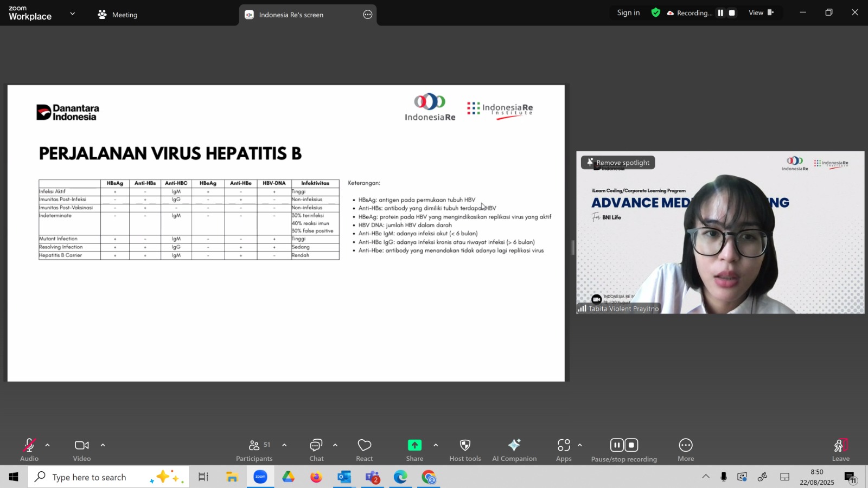Click the green Share screen icon
The image size is (868, 488).
pyautogui.click(x=414, y=445)
